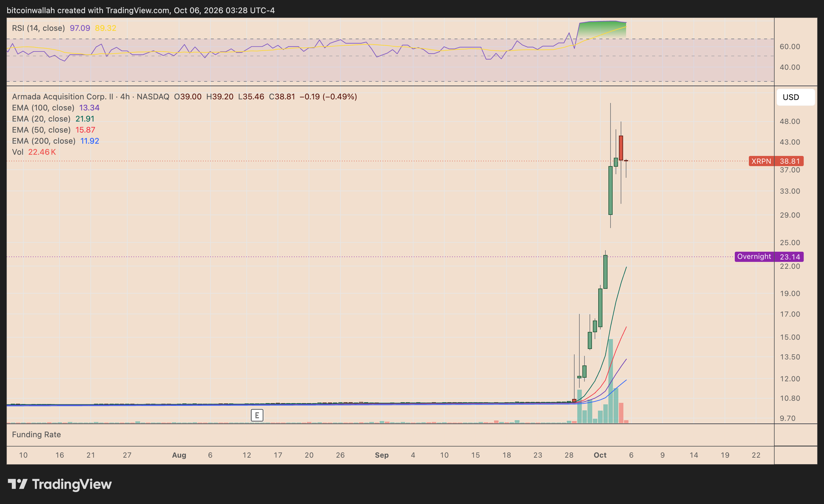Image resolution: width=824 pixels, height=504 pixels.
Task: Click the Vol 22.46 K legend
Action: pyautogui.click(x=34, y=152)
